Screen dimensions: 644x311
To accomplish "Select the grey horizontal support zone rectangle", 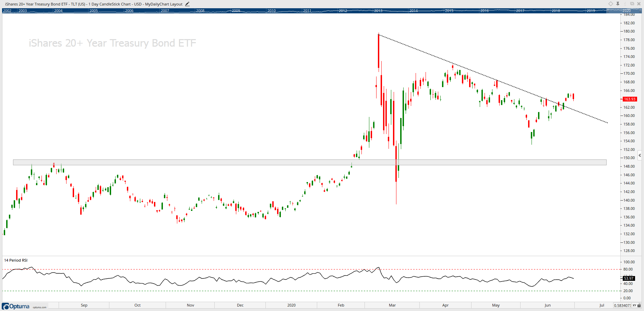I will [310, 162].
